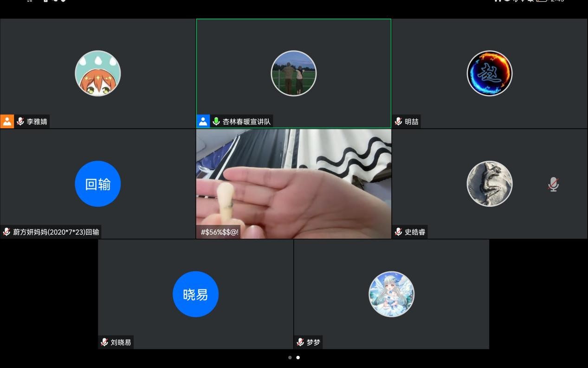This screenshot has width=588, height=368.
Task: Toggle the muted microphone beside 李雅婧
Action: coord(20,121)
